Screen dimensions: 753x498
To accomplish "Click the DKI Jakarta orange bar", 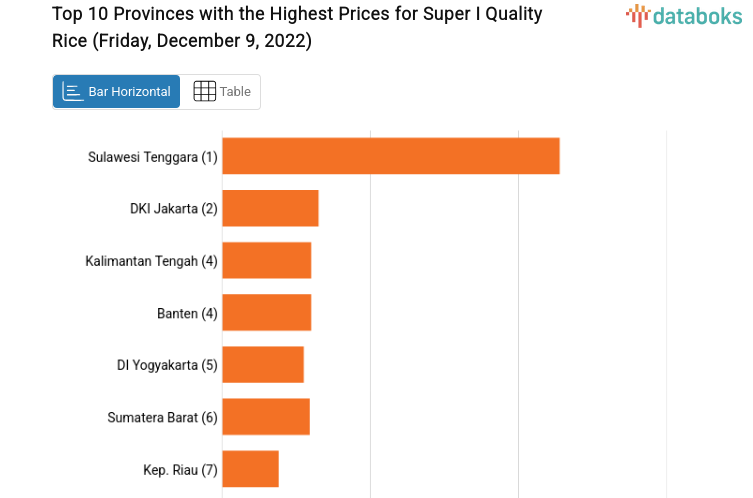I will tap(270, 208).
